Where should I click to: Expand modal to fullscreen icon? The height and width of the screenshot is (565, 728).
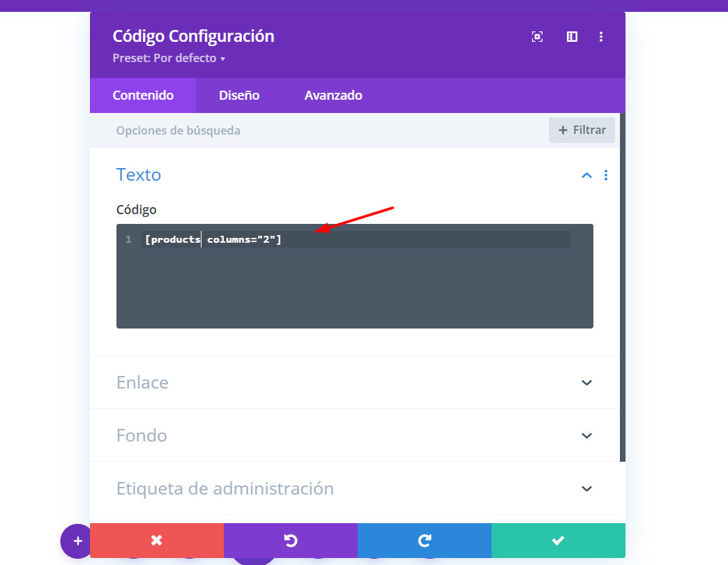[537, 37]
